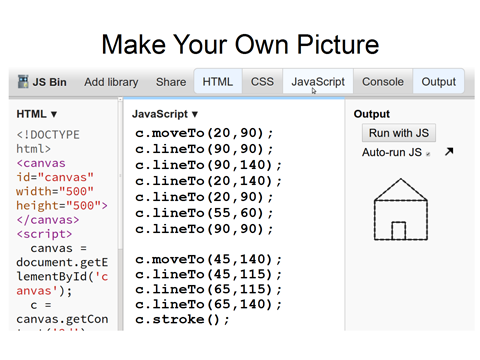The height and width of the screenshot is (360, 480).
Task: Toggle the JavaScript panel tab
Action: coord(318,81)
